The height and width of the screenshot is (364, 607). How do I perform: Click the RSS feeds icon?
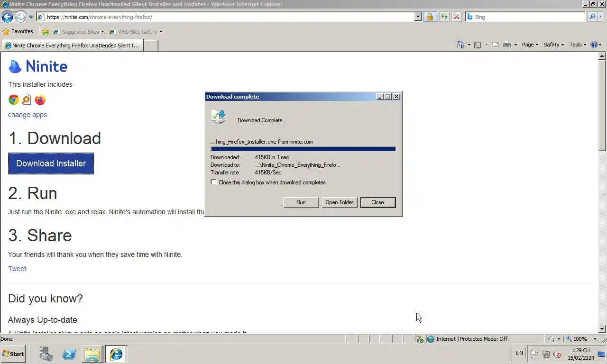tap(478, 45)
